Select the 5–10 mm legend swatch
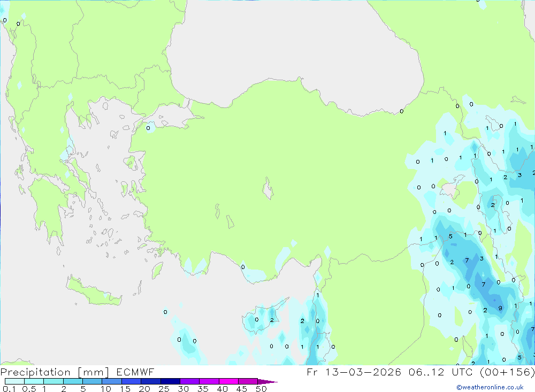The width and height of the screenshot is (535, 392). [93, 381]
